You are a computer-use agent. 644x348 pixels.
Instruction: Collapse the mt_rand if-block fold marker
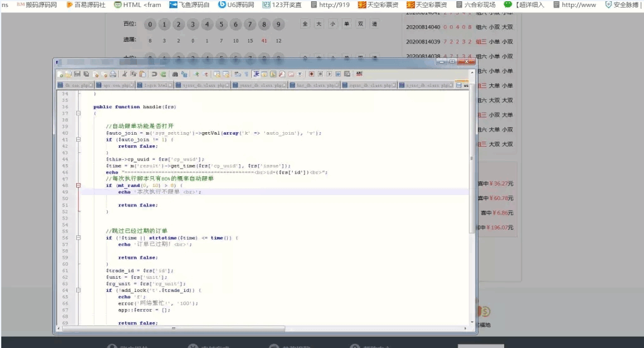tap(78, 186)
